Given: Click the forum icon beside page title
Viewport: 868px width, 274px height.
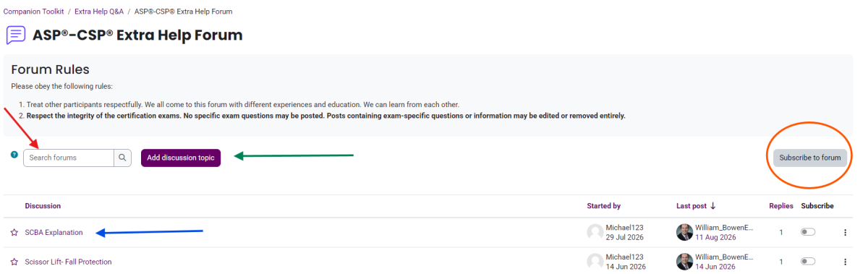Looking at the screenshot, I should pos(16,35).
